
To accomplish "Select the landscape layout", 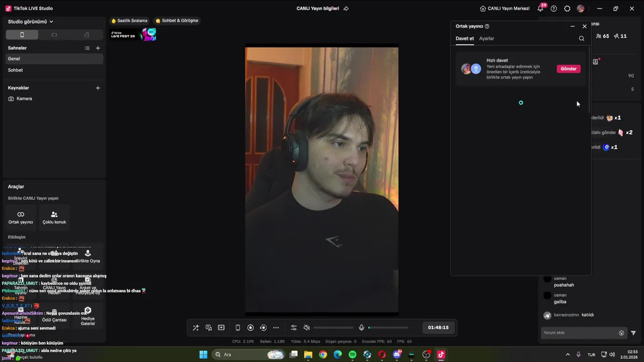I will click(54, 35).
